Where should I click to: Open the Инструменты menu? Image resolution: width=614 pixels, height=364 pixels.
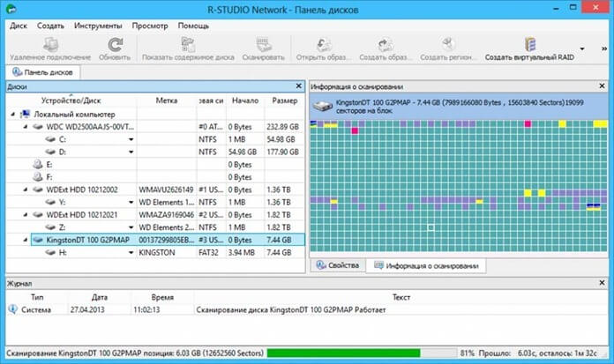pos(98,26)
